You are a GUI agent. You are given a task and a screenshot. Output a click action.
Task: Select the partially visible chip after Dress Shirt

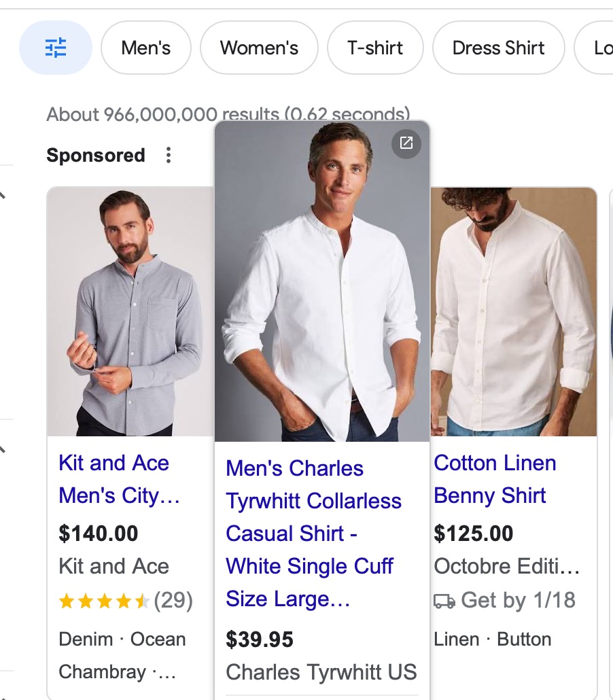pos(598,48)
